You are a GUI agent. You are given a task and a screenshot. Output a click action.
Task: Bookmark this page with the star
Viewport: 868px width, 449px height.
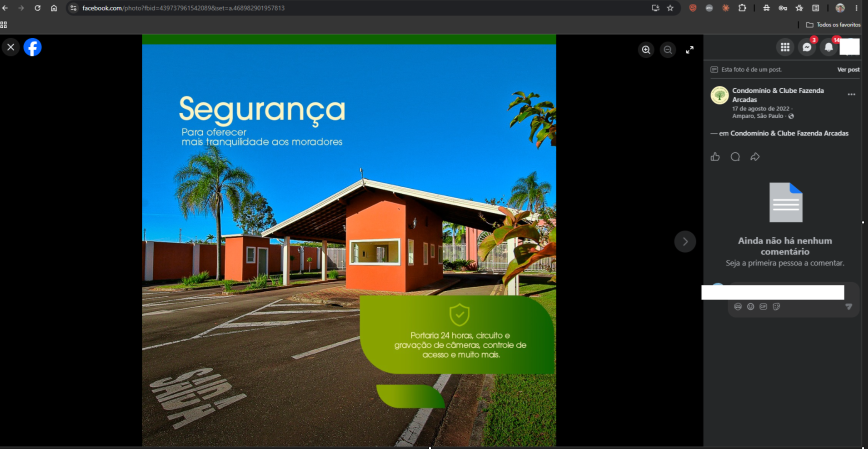tap(670, 8)
